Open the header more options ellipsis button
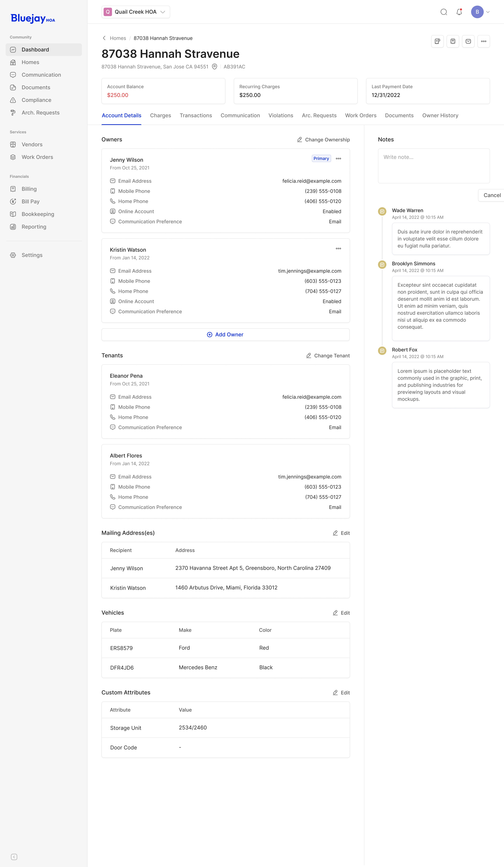The height and width of the screenshot is (867, 504). (x=483, y=41)
